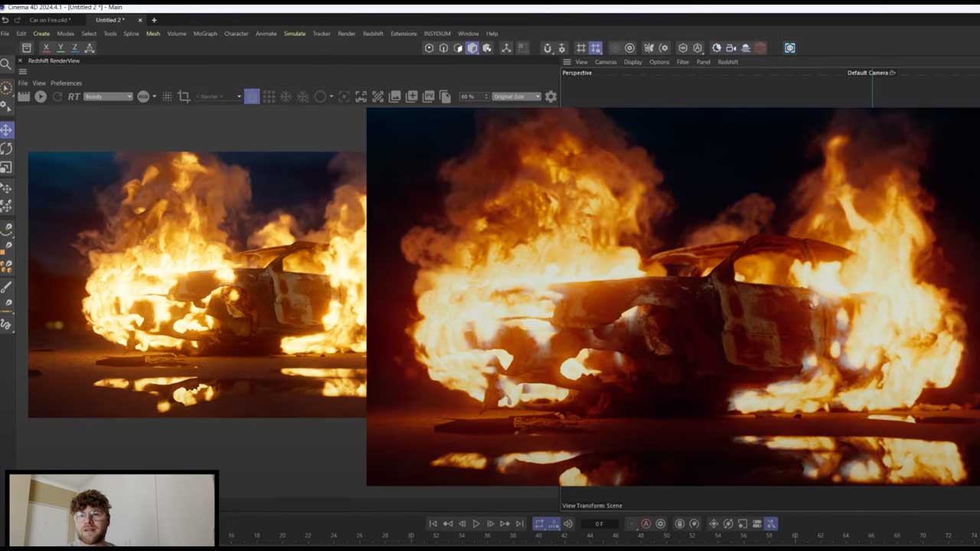Click the RT real-time render icon
Image resolution: width=980 pixels, height=551 pixels.
tap(73, 96)
